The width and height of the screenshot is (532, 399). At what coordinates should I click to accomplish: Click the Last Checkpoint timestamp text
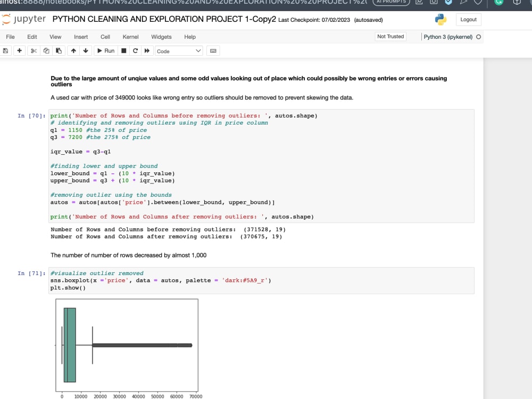pos(314,20)
